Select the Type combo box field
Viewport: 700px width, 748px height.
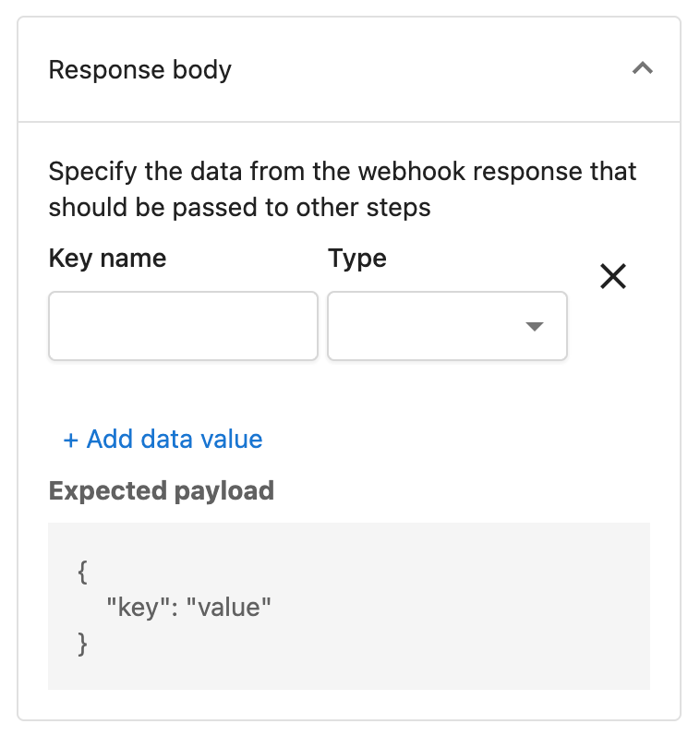click(447, 326)
